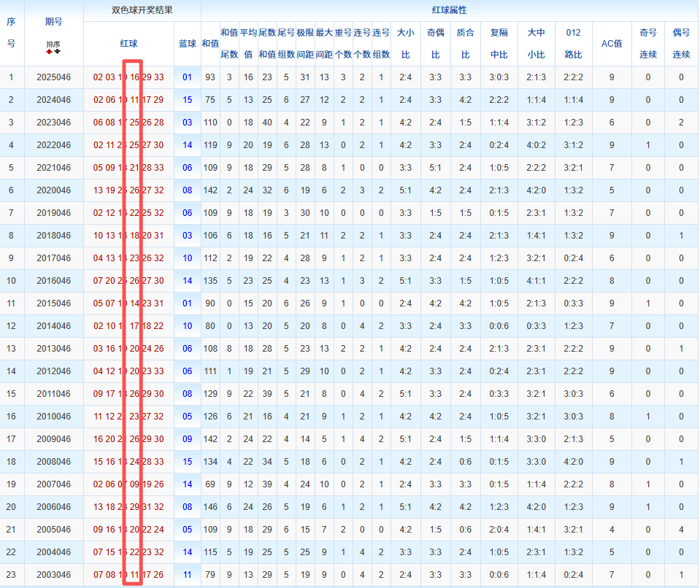Click 和值 146 in row 2006046
The width and height of the screenshot is (700, 588).
(210, 507)
